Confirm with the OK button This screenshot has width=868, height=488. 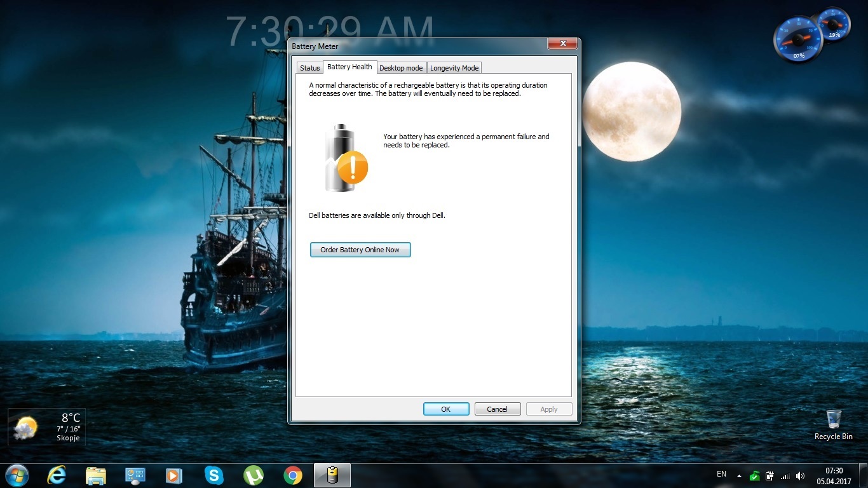pyautogui.click(x=446, y=409)
